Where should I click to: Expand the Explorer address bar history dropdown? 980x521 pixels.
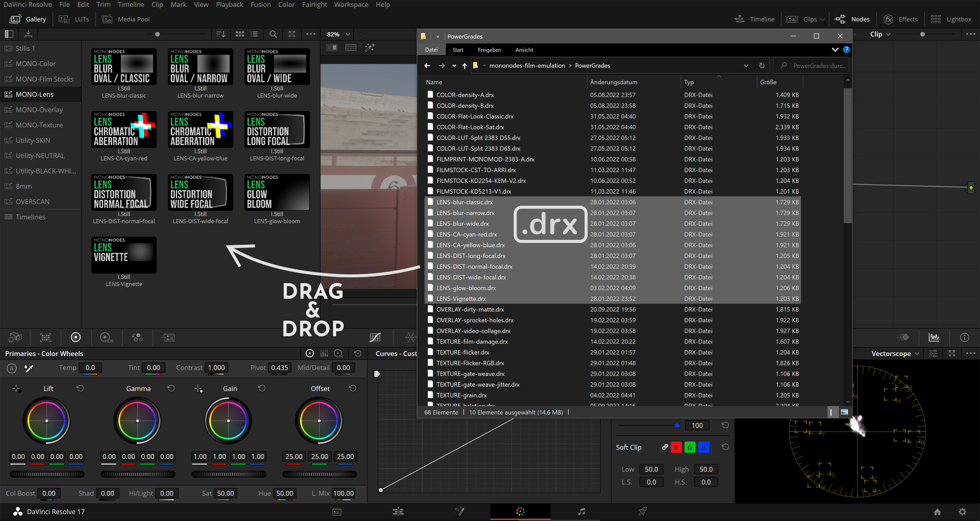pyautogui.click(x=746, y=66)
